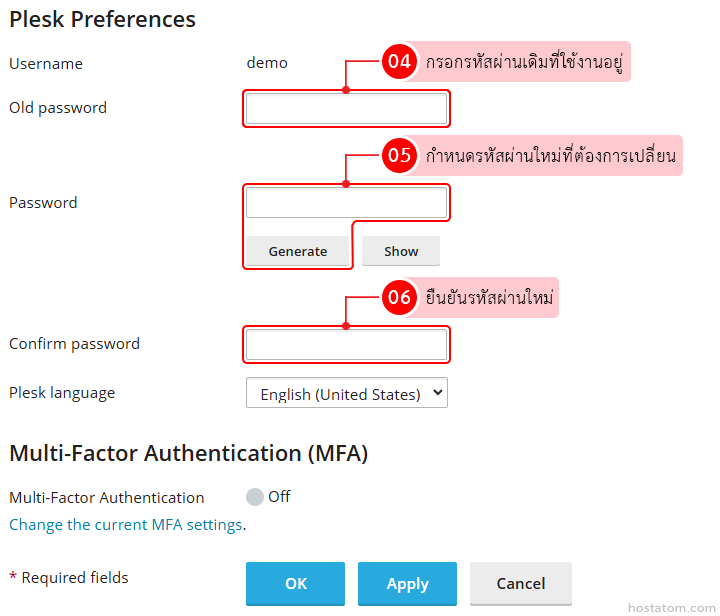Cancel the preferences changes
The height and width of the screenshot is (616, 720).
[x=521, y=583]
